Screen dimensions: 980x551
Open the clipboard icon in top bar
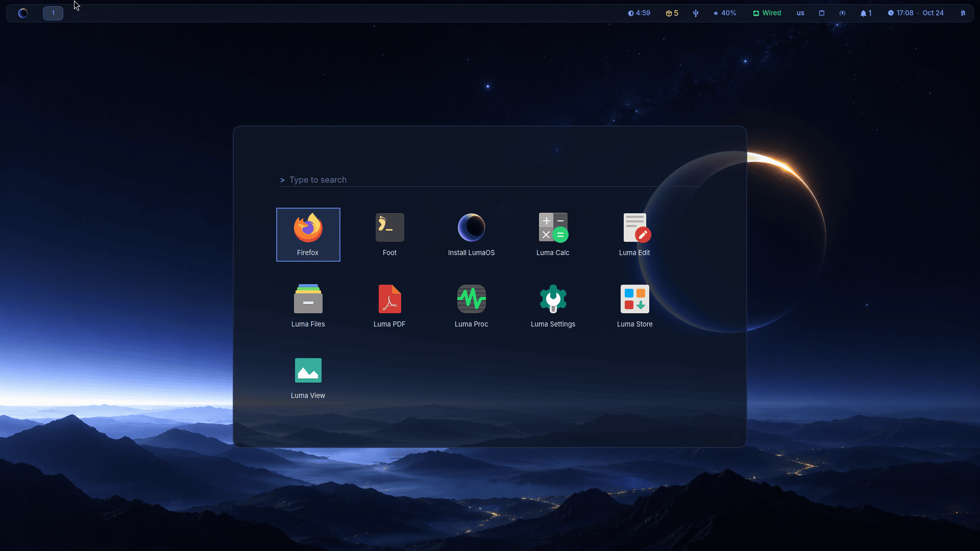[x=822, y=13]
